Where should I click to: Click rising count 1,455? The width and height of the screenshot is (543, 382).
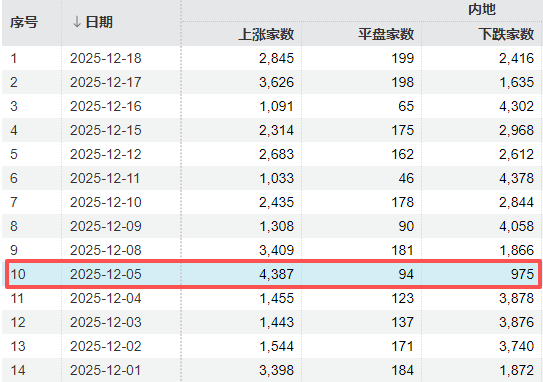276,298
